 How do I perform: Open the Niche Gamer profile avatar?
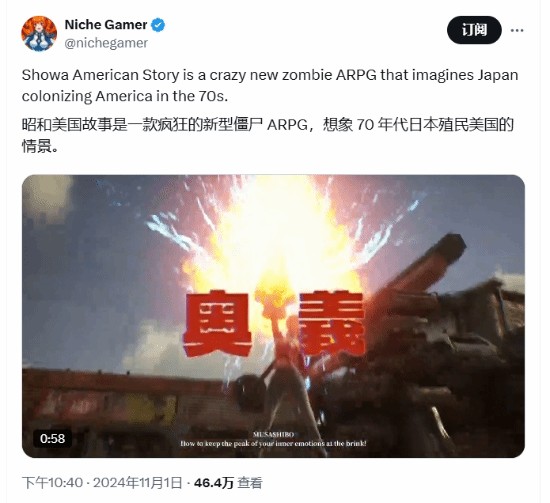(39, 34)
